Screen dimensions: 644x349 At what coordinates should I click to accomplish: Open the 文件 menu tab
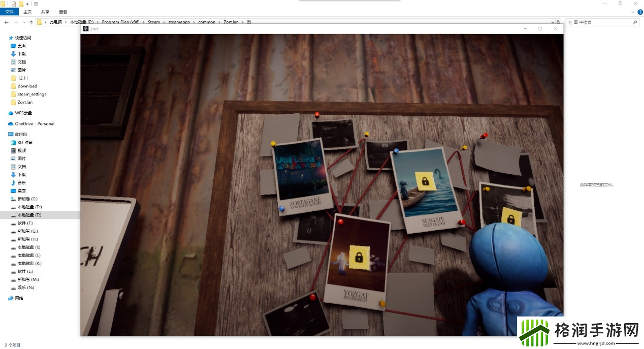[x=9, y=12]
